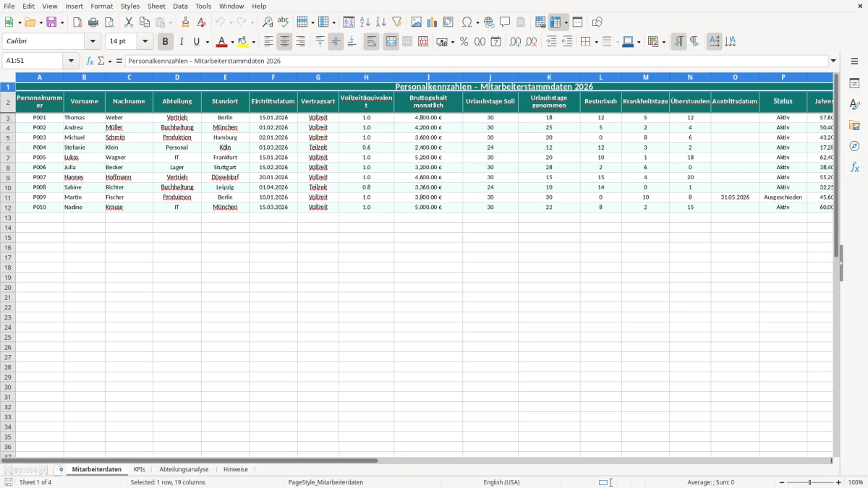
Task: Open the font color dropdown arrow
Action: 233,42
